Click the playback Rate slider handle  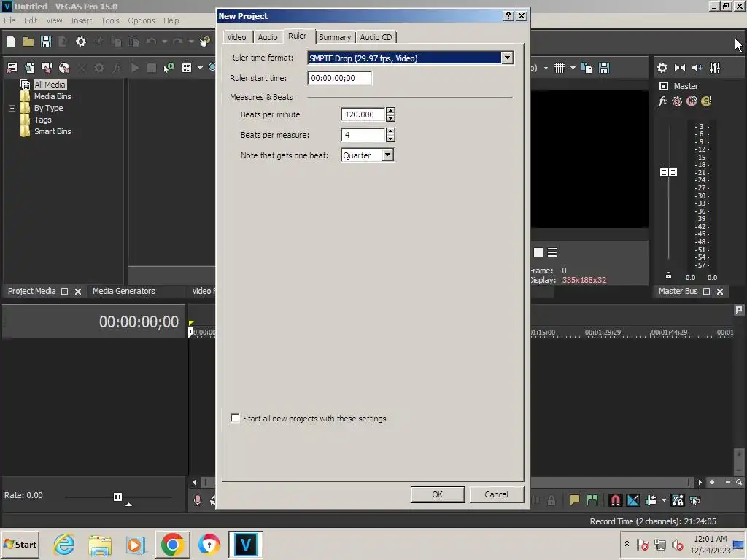coord(117,497)
